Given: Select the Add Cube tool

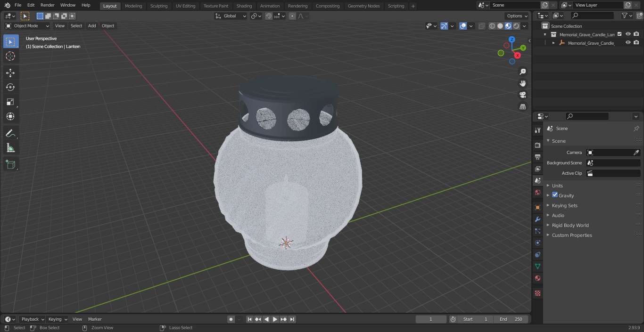Looking at the screenshot, I should (10, 165).
